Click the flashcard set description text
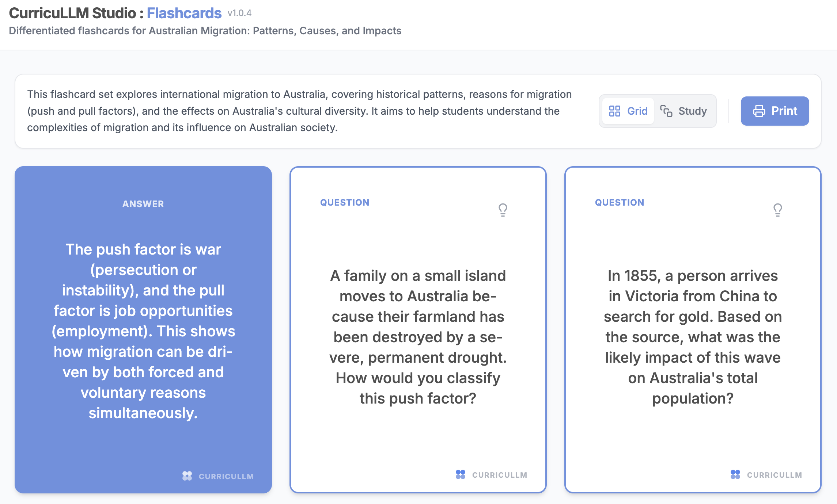837x504 pixels. [299, 111]
